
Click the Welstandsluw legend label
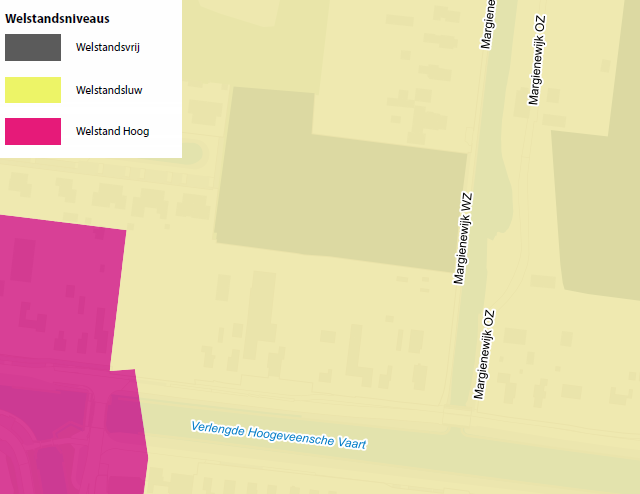click(109, 90)
